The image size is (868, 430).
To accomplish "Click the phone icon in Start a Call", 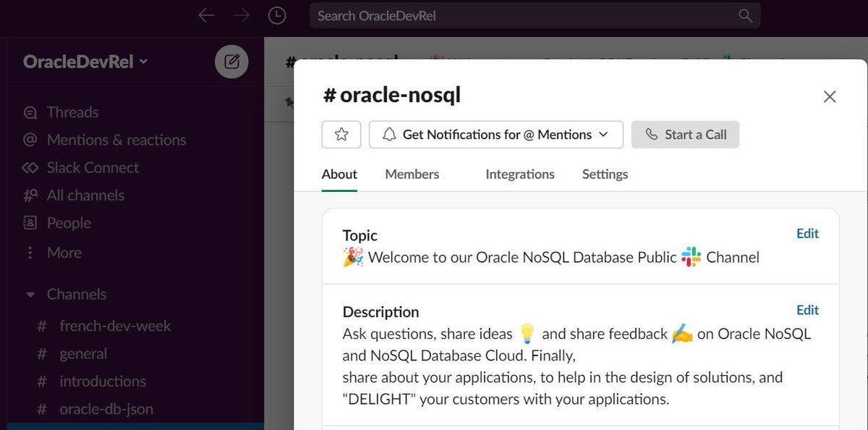I will pos(652,135).
